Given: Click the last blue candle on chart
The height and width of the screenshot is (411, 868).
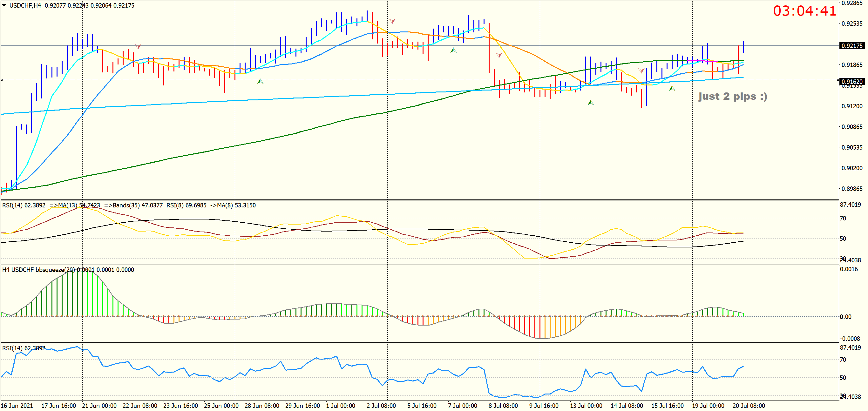Looking at the screenshot, I should [x=743, y=47].
